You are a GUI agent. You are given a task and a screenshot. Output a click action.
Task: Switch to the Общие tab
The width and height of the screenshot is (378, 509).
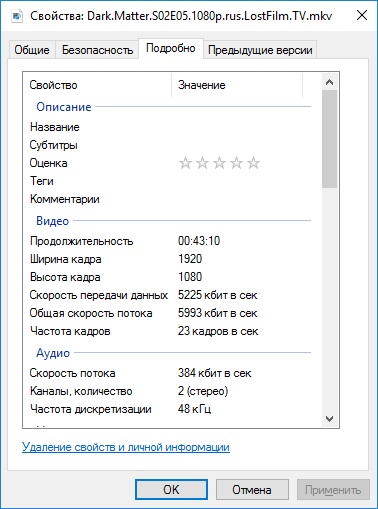(x=32, y=50)
